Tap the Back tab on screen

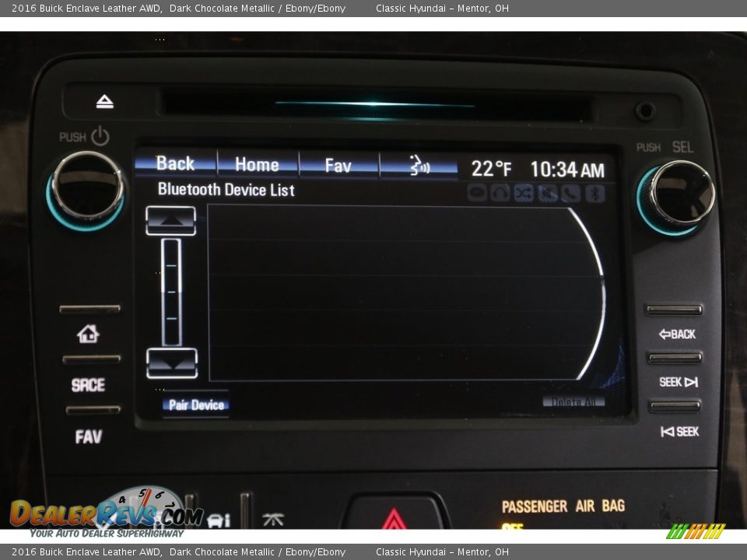[x=175, y=164]
